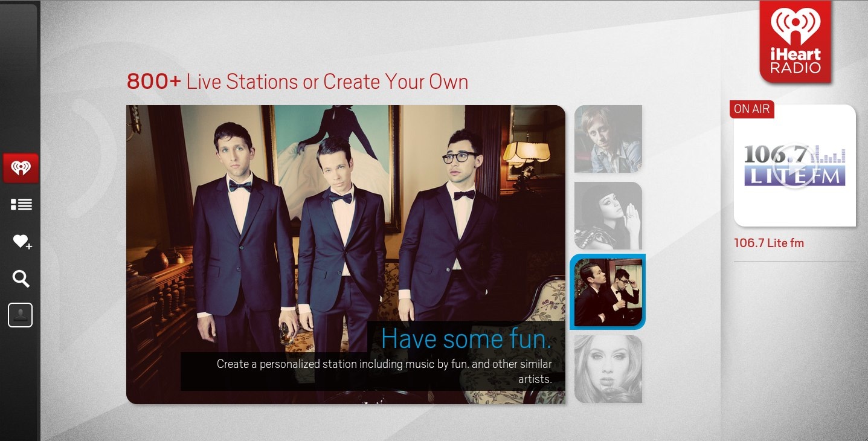This screenshot has width=868, height=441.
Task: Click the "Create a personalized station" description text
Action: (x=384, y=364)
